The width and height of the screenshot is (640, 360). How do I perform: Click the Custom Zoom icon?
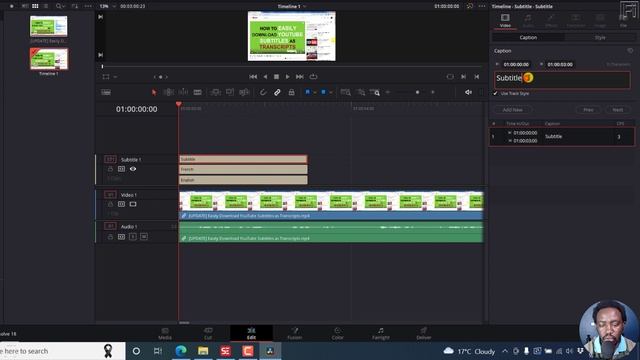point(375,92)
